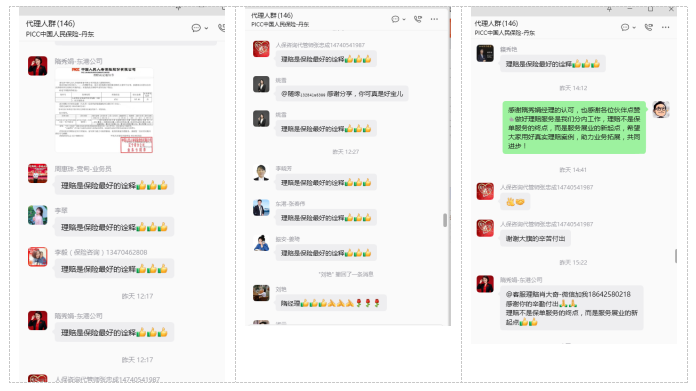This screenshot has width=696, height=391.
Task: Open more options menu in middle window
Action: click(434, 19)
